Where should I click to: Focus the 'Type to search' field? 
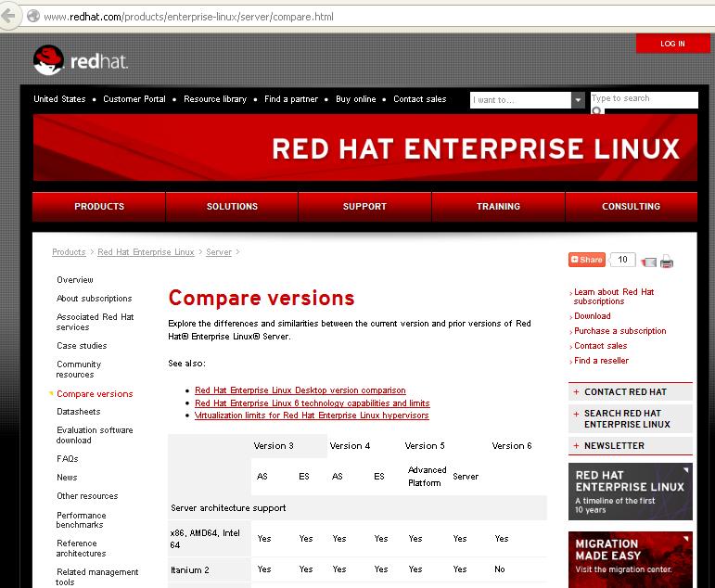click(644, 98)
